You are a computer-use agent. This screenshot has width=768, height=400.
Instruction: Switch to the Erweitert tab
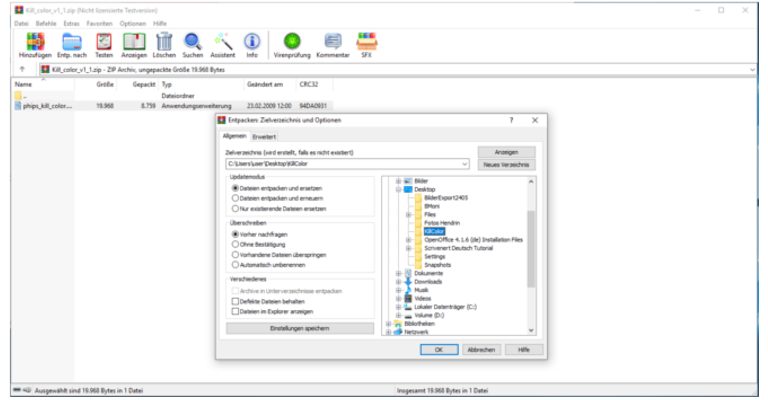(264, 137)
